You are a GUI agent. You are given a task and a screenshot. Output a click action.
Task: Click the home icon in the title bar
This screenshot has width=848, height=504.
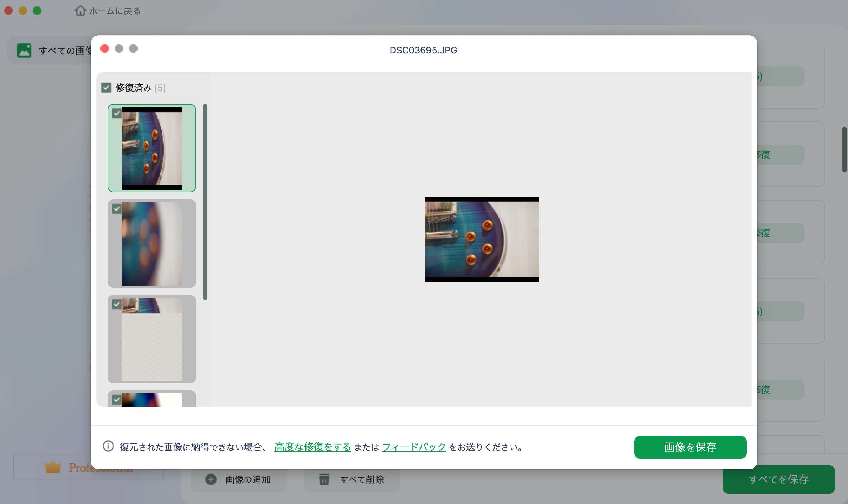tap(80, 11)
